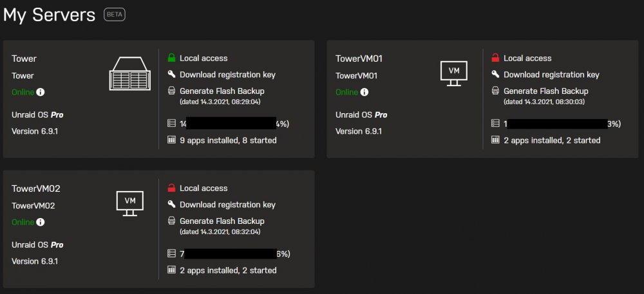Click the flash backup icon on TowerVM02 card
This screenshot has height=294, width=644.
tap(172, 221)
